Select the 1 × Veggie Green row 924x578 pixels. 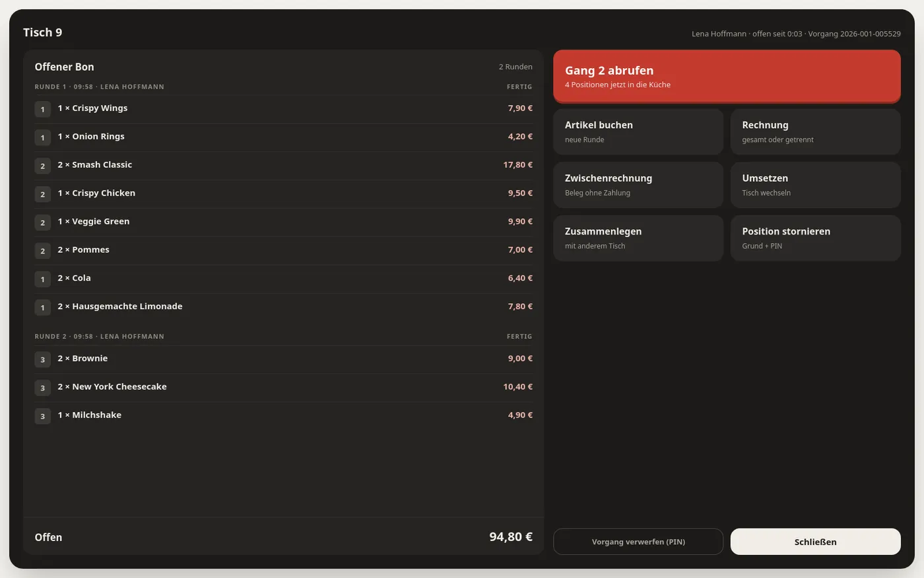283,223
